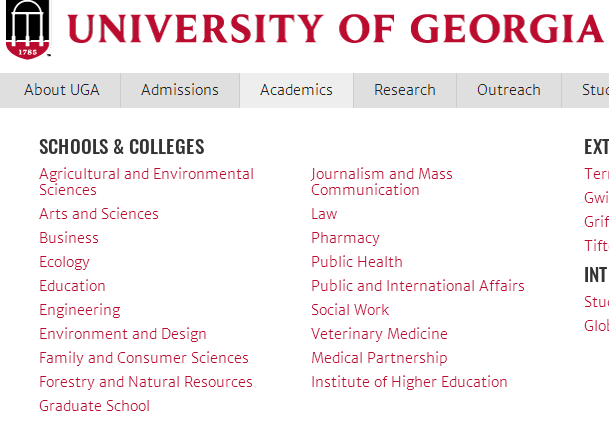Open the Outreach menu item

[x=509, y=90]
